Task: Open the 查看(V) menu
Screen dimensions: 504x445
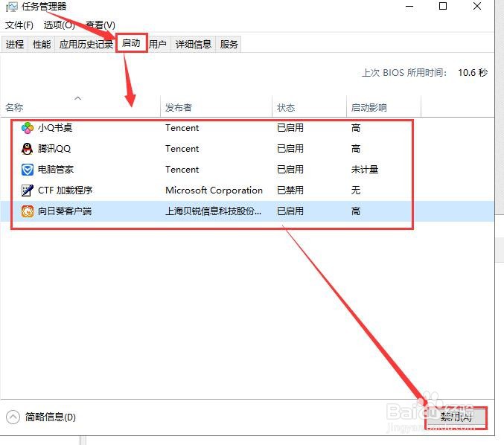Action: (x=101, y=25)
